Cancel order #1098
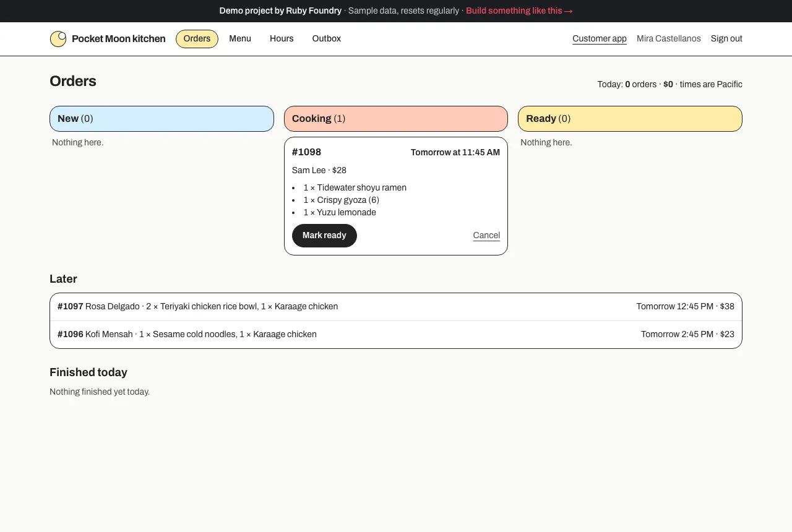The image size is (792, 532). [486, 235]
